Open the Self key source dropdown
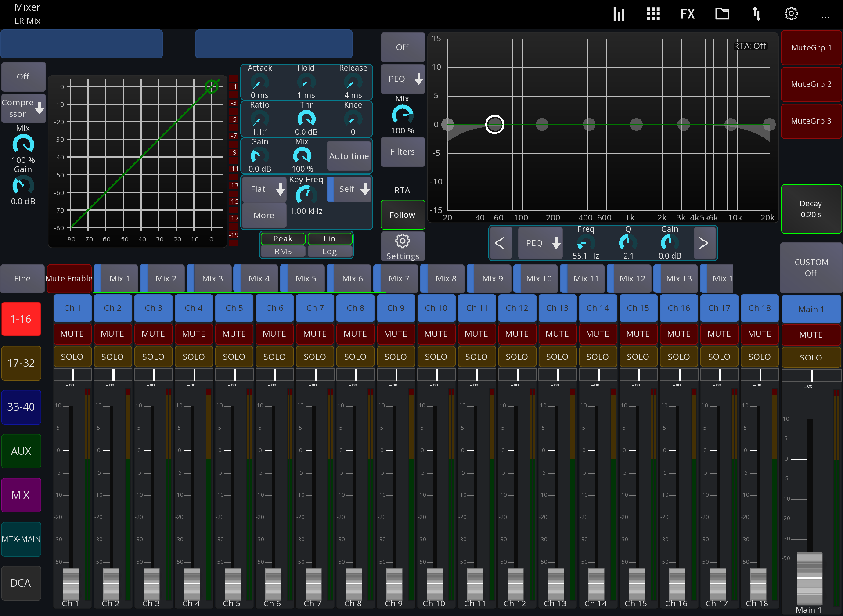Screen dimensions: 843x616 (349, 189)
